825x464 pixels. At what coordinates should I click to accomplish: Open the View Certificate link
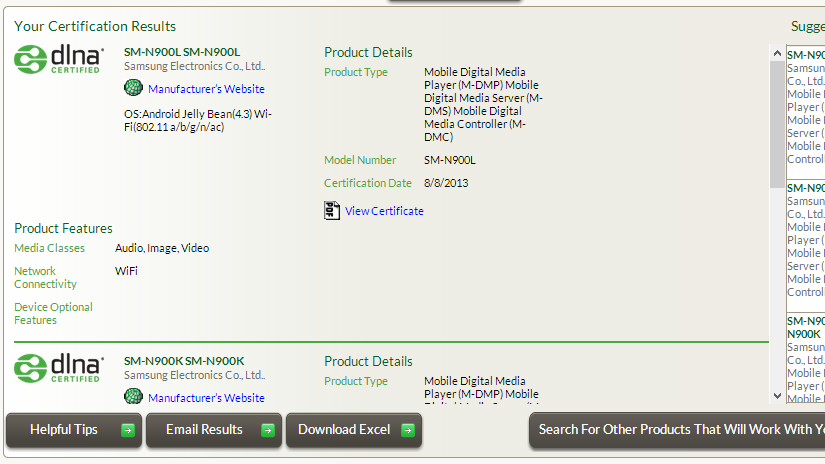pos(384,211)
